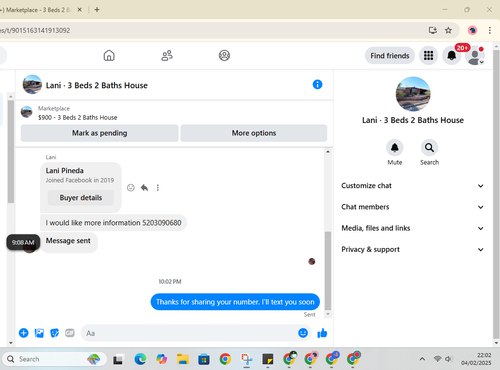Click the page vertical scrollbar at right edge
The width and height of the screenshot is (500, 370).
pos(496,193)
